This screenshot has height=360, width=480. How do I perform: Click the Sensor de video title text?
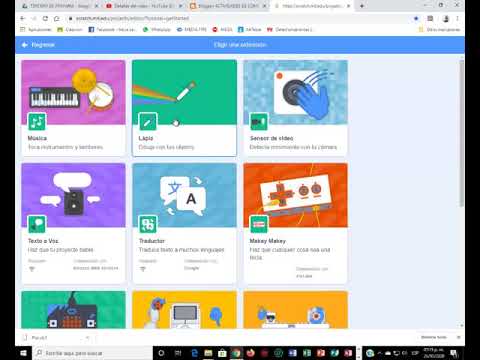pos(272,138)
